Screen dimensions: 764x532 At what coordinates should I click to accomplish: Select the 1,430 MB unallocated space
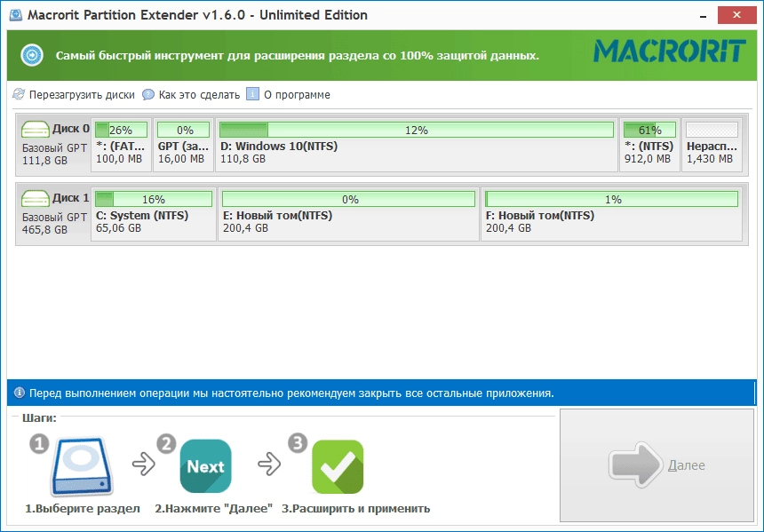click(712, 145)
